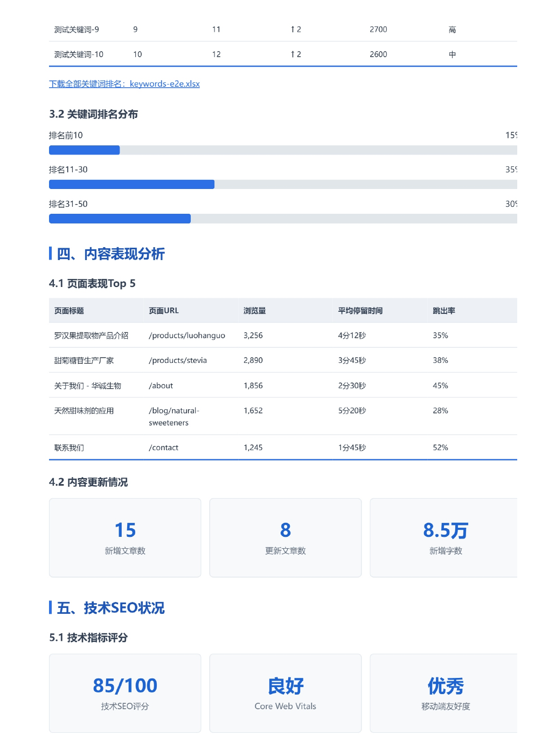Screen dimensions: 535x756
Task: Click the 页面标题 column header
Action: (69, 311)
